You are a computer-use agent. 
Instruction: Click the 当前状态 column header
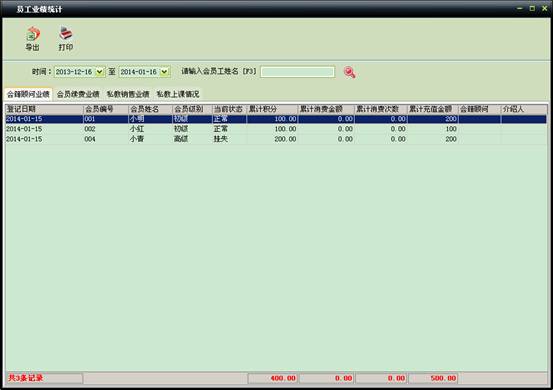tap(229, 109)
